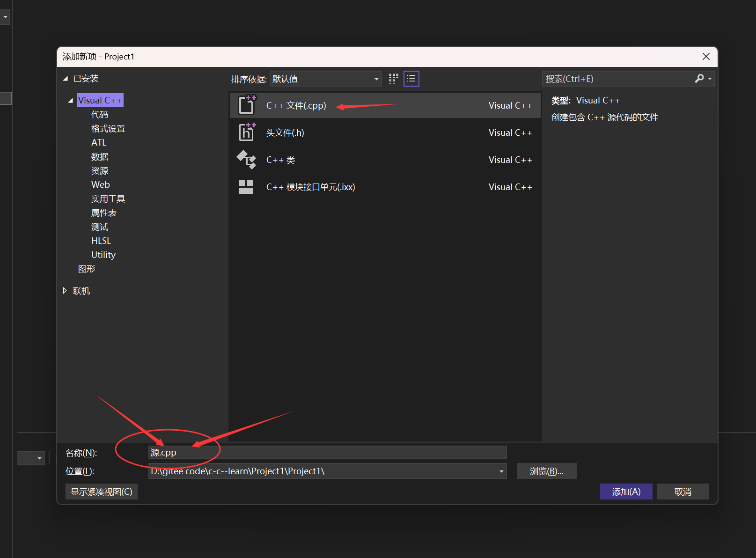Open the search box dropdown arrow

709,78
